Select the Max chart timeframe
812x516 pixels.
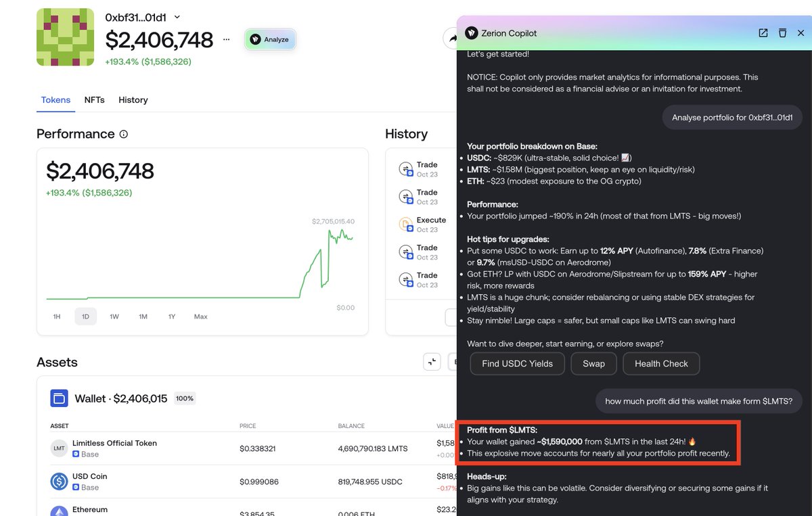(x=200, y=316)
